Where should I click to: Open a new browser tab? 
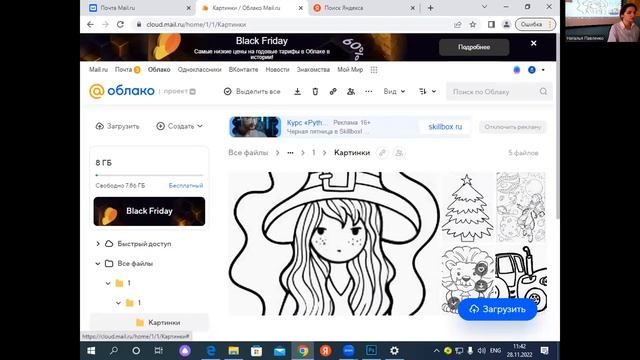pos(430,8)
